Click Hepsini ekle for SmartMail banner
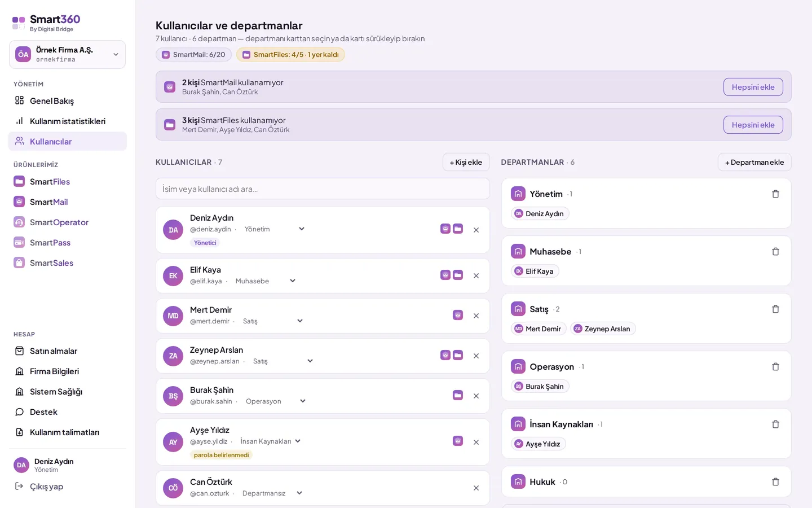812x508 pixels. point(753,87)
